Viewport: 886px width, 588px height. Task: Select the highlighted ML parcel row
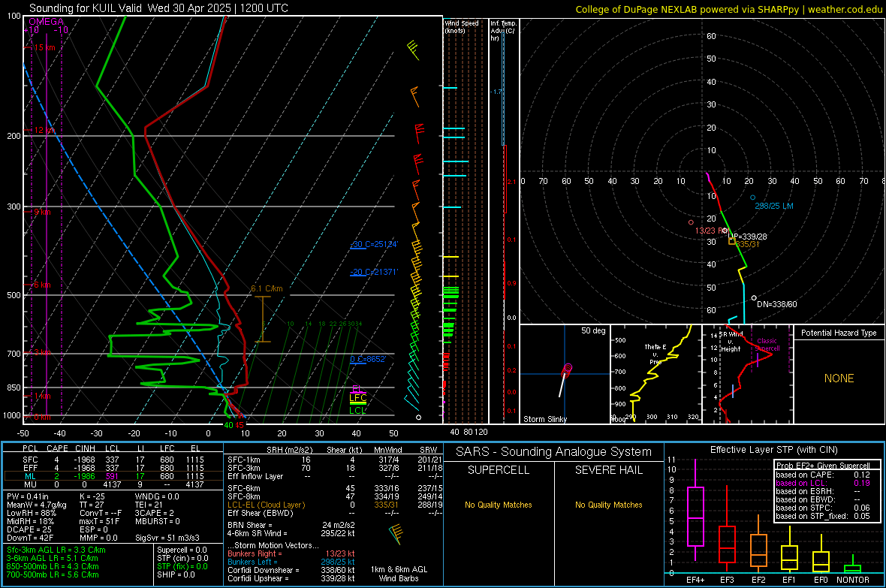pos(113,476)
